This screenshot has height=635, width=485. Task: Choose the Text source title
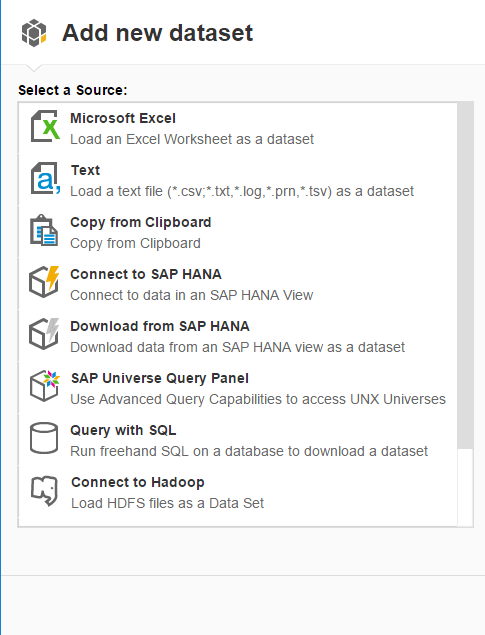(85, 170)
